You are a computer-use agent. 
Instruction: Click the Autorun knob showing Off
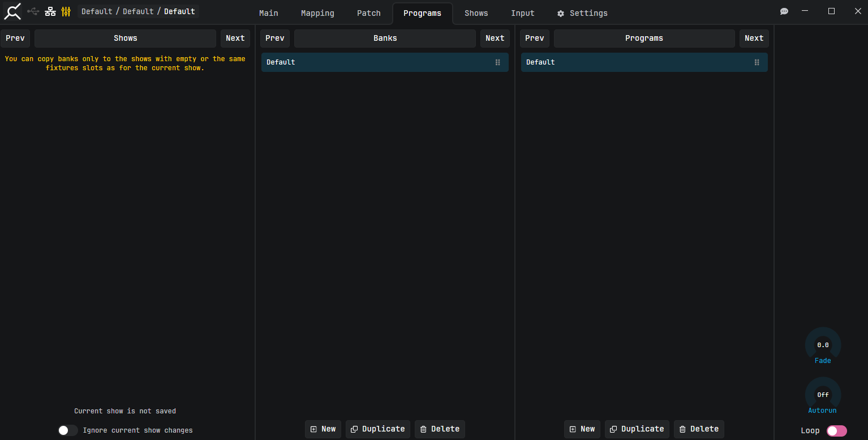823,395
